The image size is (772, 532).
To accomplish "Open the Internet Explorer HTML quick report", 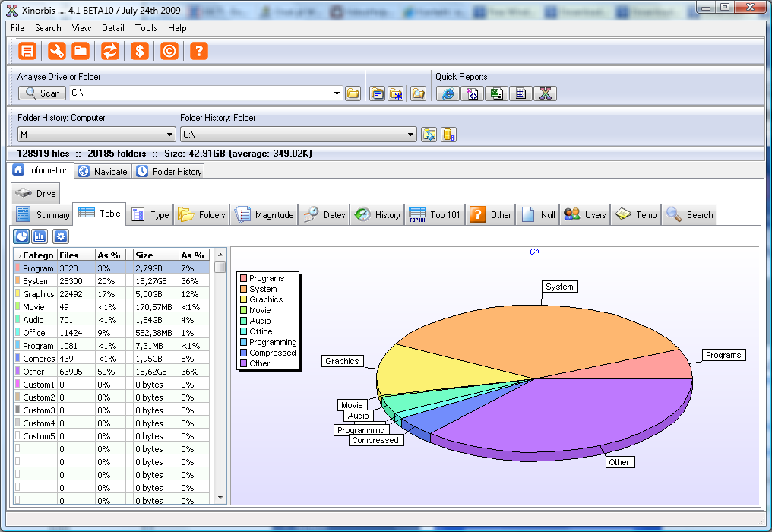I will [x=448, y=93].
